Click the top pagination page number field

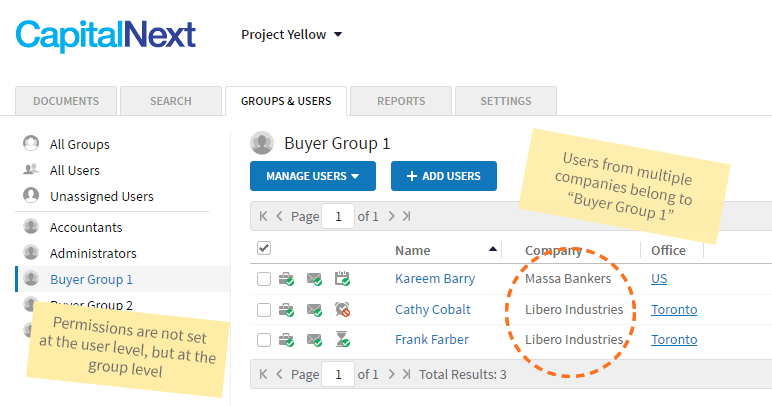coord(338,216)
